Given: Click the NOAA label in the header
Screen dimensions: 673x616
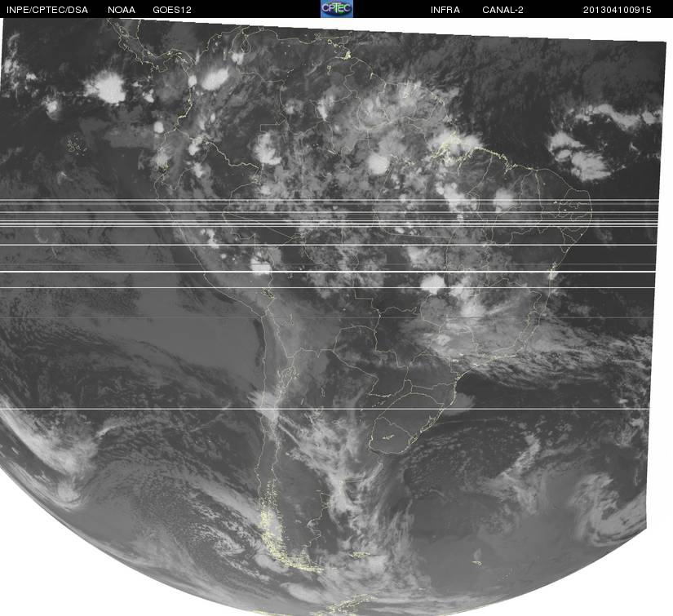Looking at the screenshot, I should click(122, 10).
